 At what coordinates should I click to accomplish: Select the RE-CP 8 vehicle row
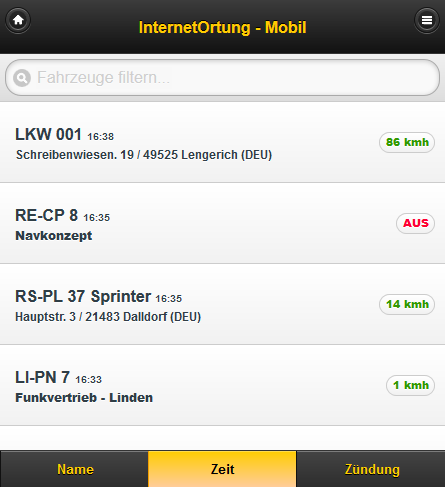pos(222,223)
